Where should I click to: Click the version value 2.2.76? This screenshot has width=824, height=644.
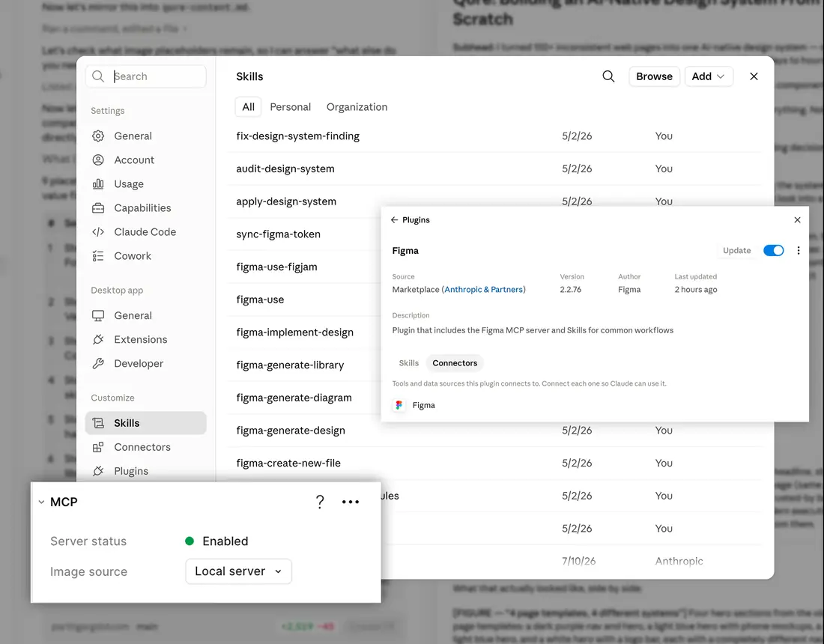(570, 290)
